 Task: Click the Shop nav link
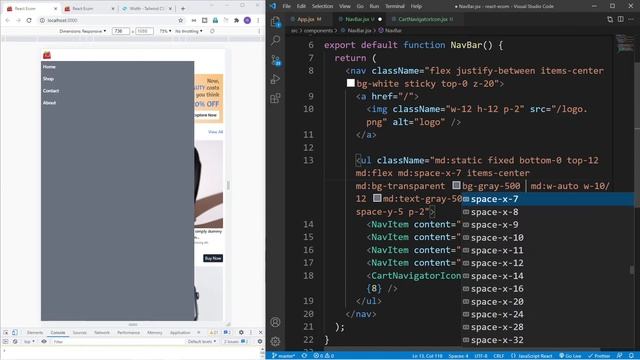48,78
